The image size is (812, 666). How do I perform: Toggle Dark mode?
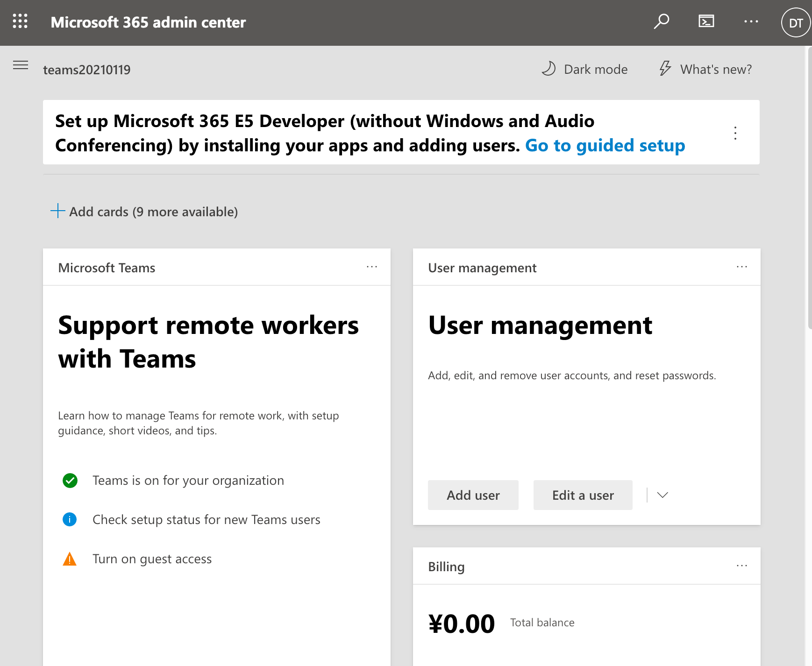point(584,69)
